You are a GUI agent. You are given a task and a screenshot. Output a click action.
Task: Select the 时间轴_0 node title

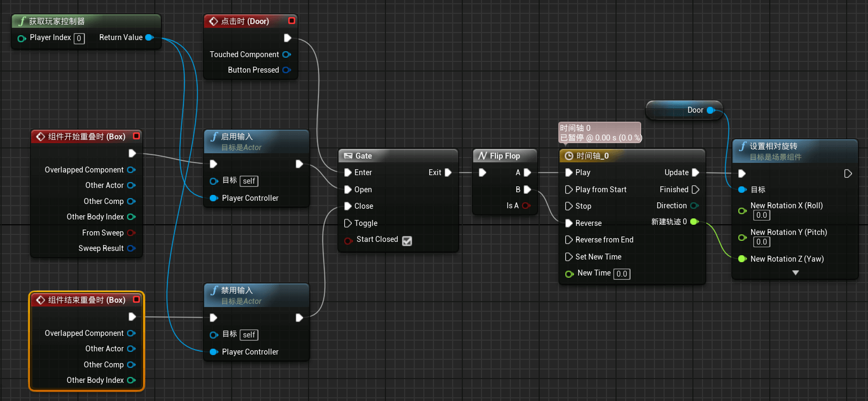coord(593,156)
